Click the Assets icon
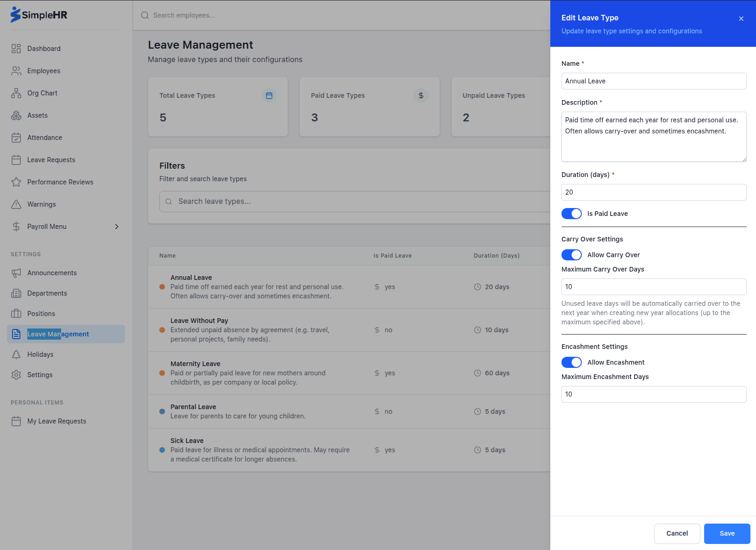 pos(16,115)
